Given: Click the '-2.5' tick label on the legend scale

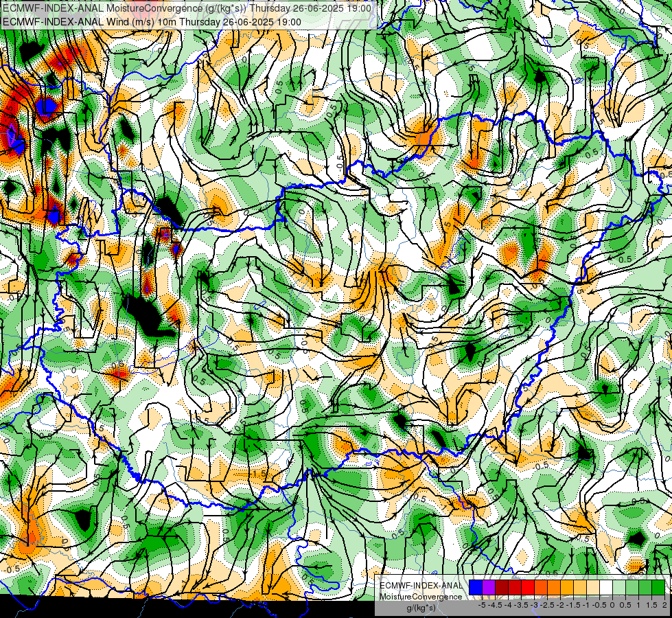Looking at the screenshot, I should click(547, 605).
